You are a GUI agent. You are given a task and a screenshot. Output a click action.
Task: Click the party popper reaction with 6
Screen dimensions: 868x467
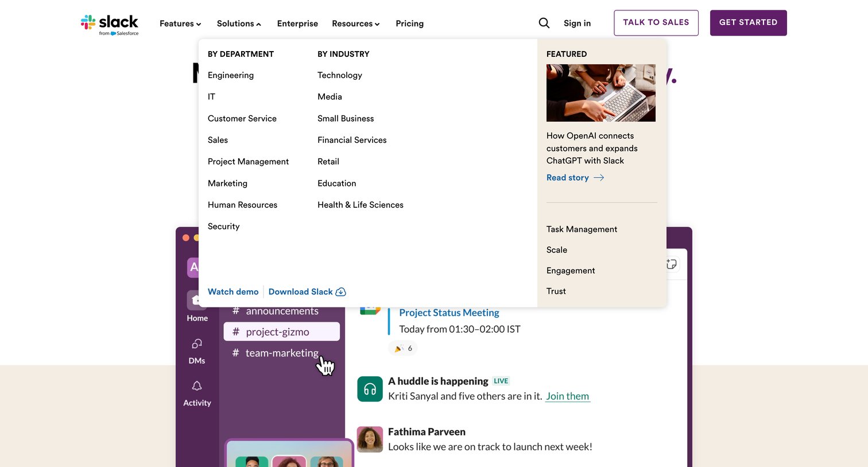403,348
